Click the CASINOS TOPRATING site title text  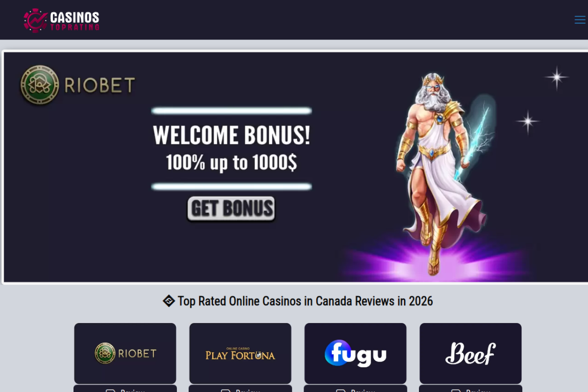click(x=74, y=21)
